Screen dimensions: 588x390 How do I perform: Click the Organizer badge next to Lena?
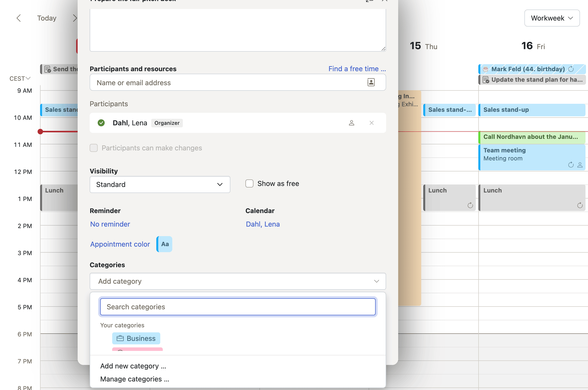pyautogui.click(x=167, y=123)
